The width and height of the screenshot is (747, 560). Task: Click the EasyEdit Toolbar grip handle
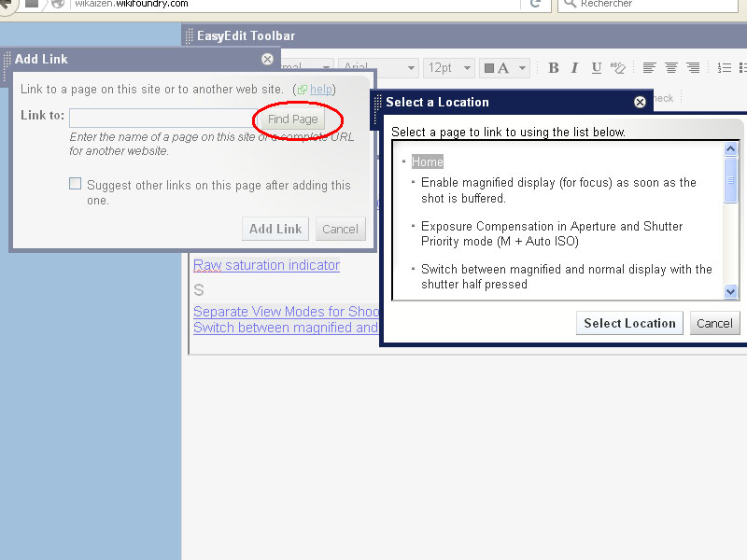pos(189,35)
